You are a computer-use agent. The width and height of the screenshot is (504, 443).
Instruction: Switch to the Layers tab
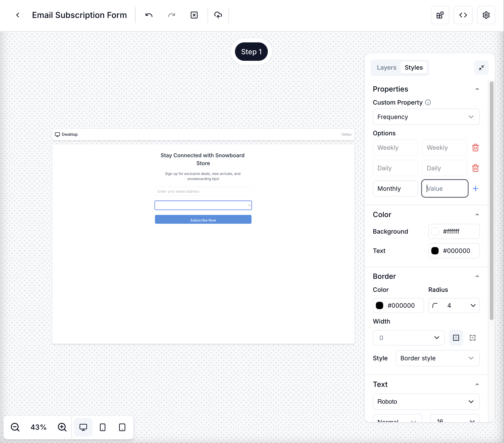386,67
